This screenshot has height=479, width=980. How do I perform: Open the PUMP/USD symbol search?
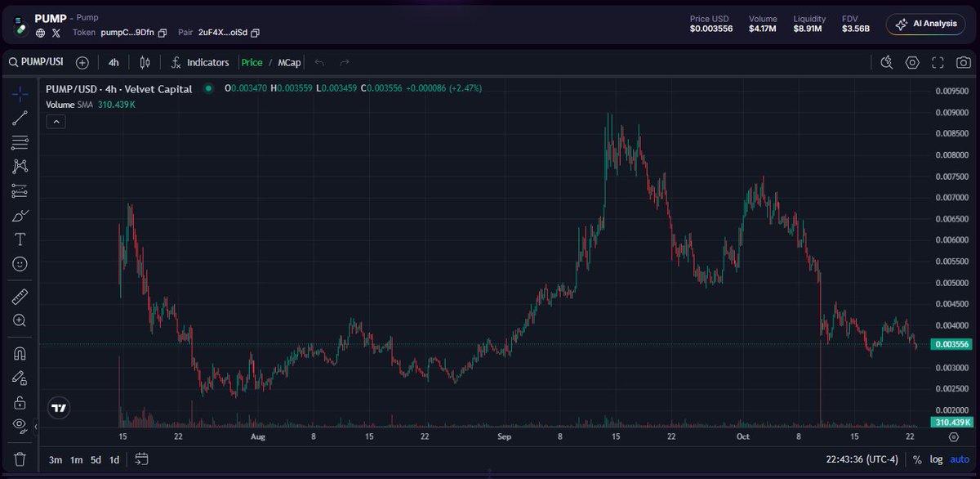38,62
